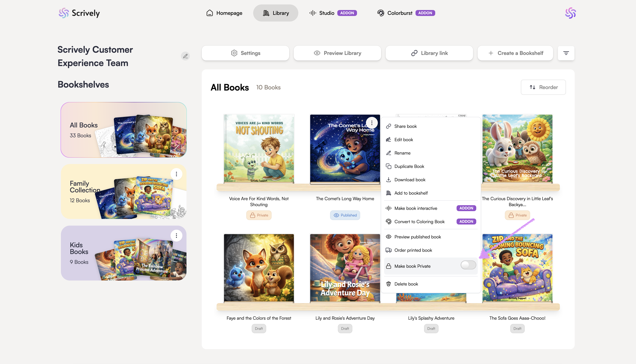The width and height of the screenshot is (636, 364).
Task: Open Faye and the Colors of the Forest cover
Action: [259, 268]
